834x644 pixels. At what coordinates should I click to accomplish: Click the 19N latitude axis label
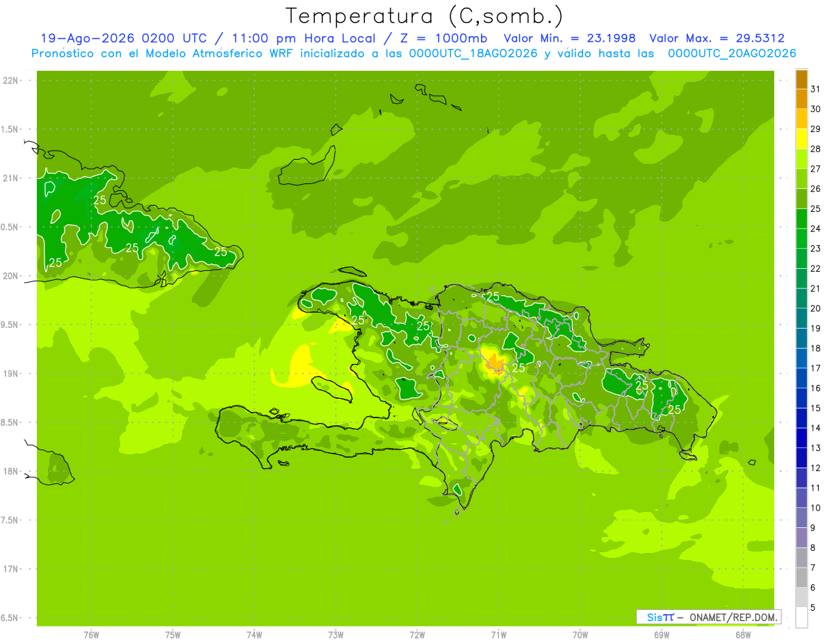[x=10, y=373]
